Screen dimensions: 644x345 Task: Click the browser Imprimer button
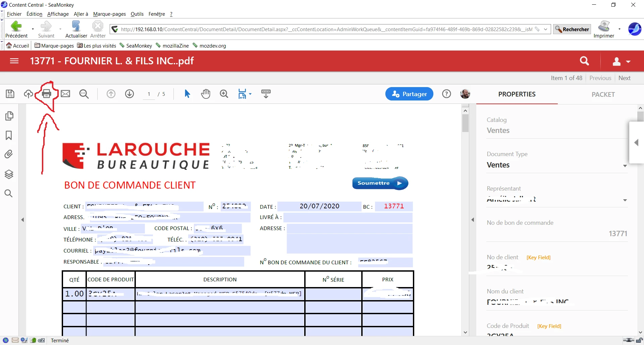[x=604, y=29]
